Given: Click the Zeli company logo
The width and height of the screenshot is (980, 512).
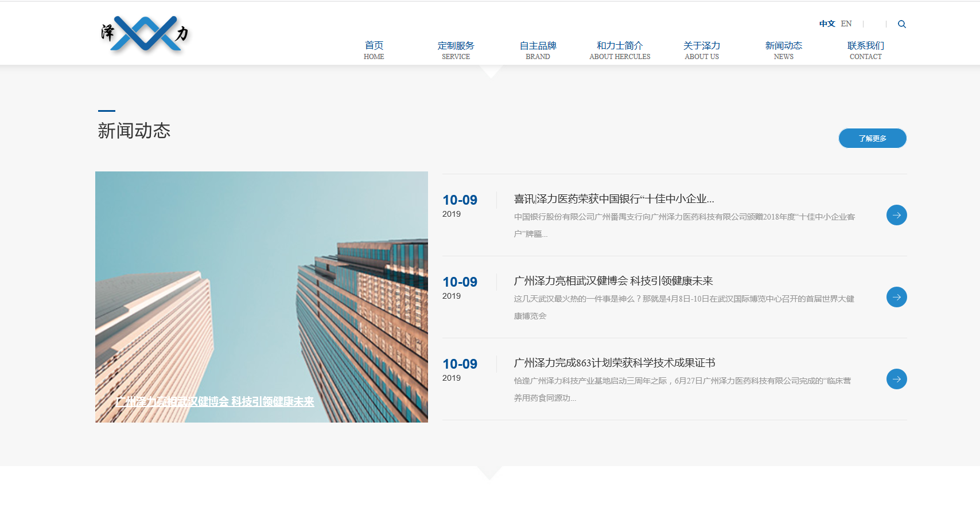Looking at the screenshot, I should tap(145, 34).
